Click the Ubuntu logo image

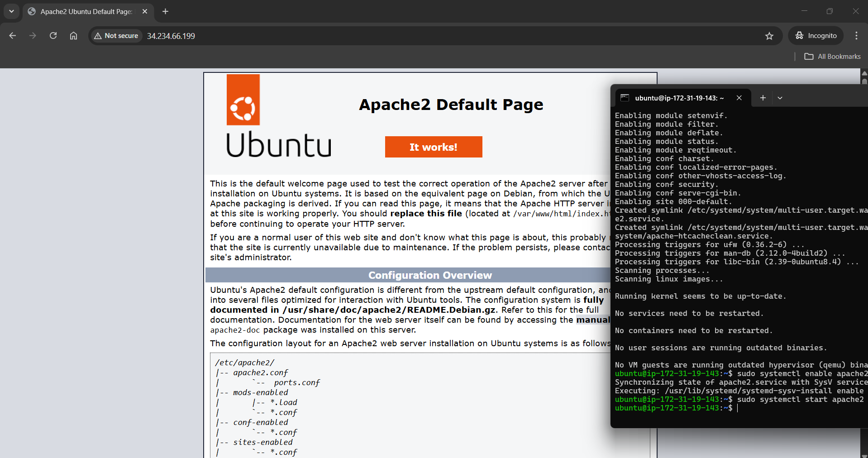(279, 116)
